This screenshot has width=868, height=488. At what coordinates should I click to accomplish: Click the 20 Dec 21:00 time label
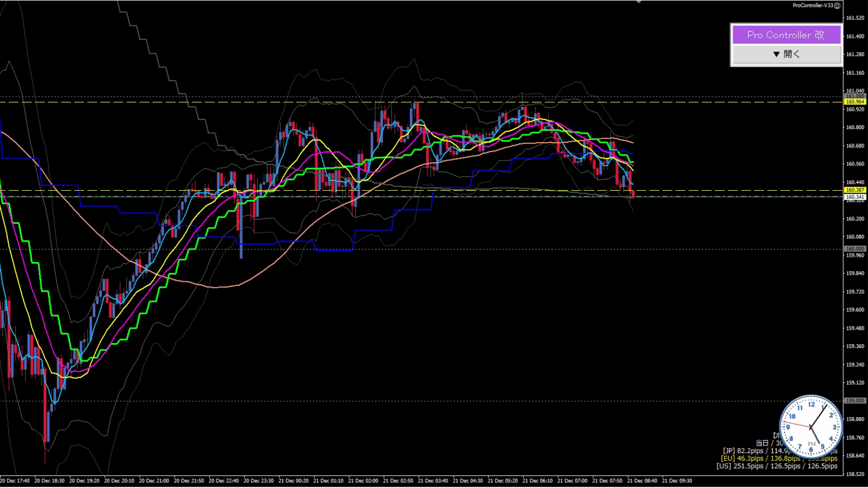click(x=154, y=481)
